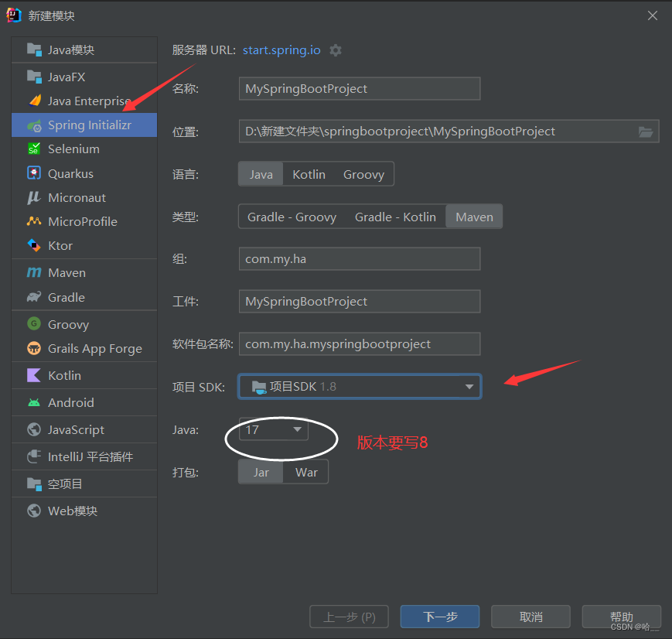The width and height of the screenshot is (672, 639).
Task: Click the Android robot icon
Action: [34, 402]
